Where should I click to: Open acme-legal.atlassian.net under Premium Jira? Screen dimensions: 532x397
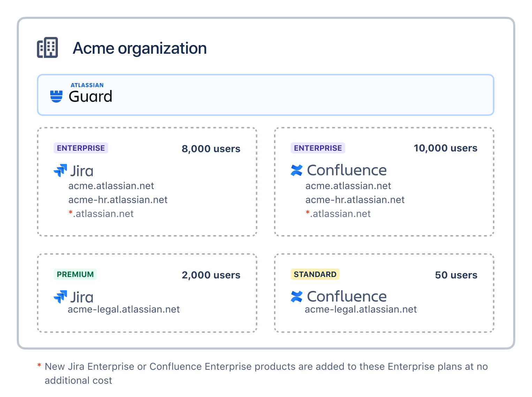124,309
